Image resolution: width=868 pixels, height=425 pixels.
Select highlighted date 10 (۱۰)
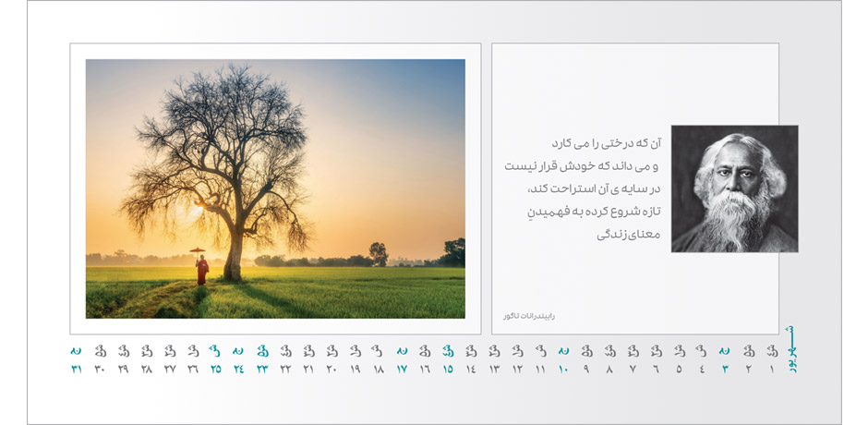[562, 370]
